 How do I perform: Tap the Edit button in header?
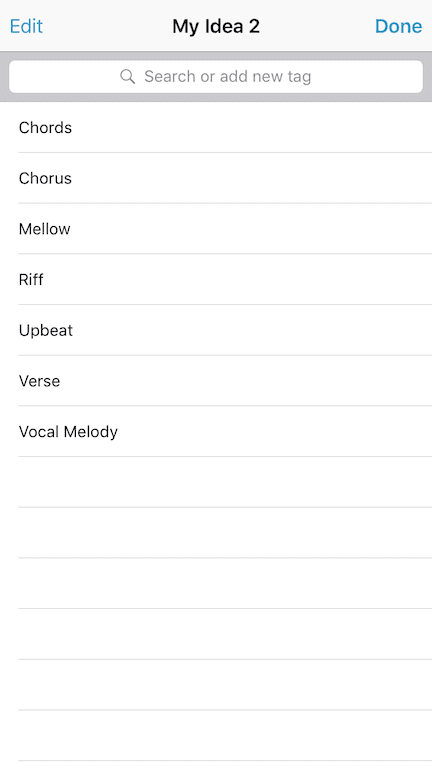click(x=26, y=26)
